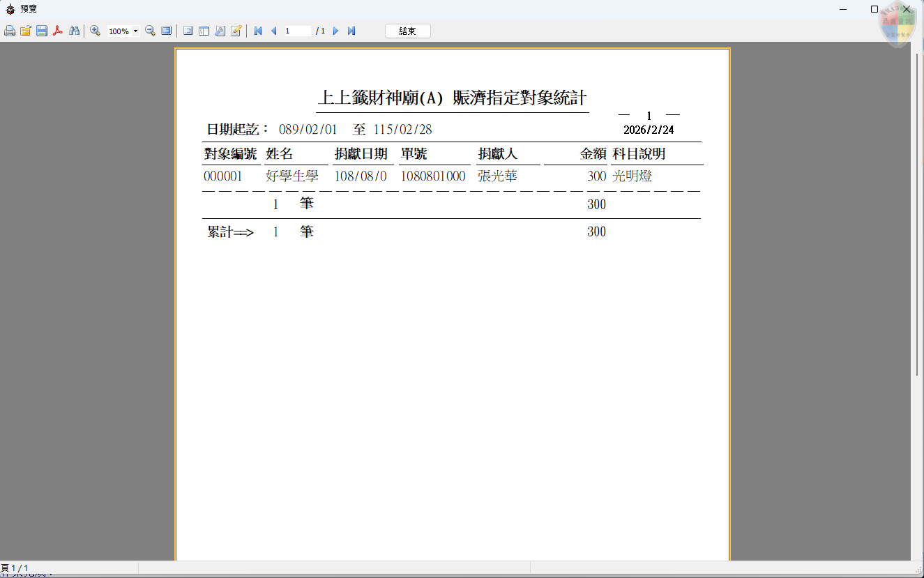Click the page number input field
924x578 pixels.
[x=297, y=31]
